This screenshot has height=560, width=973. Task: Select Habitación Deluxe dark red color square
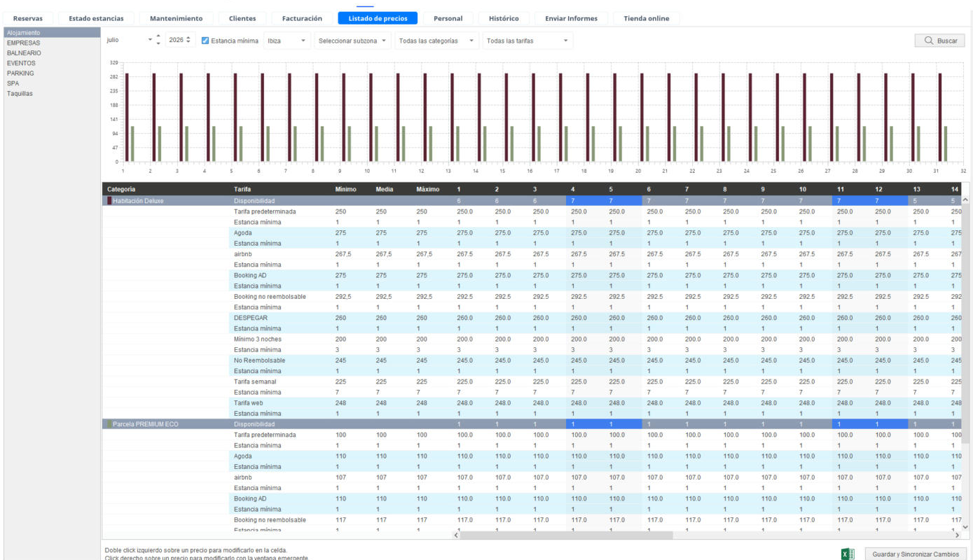[109, 201]
